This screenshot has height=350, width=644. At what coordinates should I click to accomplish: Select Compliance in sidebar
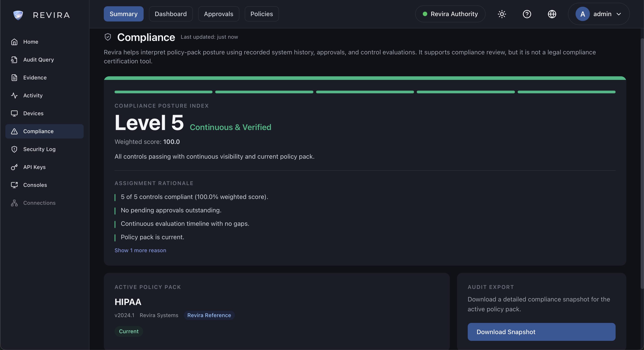pos(45,131)
